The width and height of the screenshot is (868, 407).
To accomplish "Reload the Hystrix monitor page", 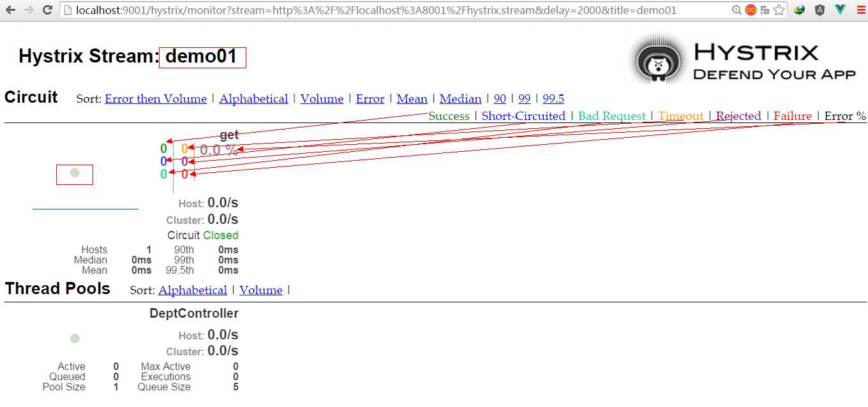I will click(x=47, y=10).
